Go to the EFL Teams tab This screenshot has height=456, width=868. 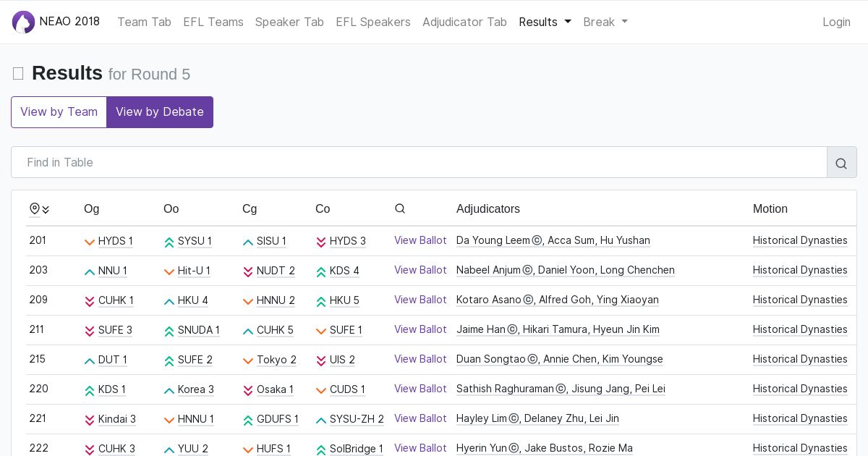[213, 22]
